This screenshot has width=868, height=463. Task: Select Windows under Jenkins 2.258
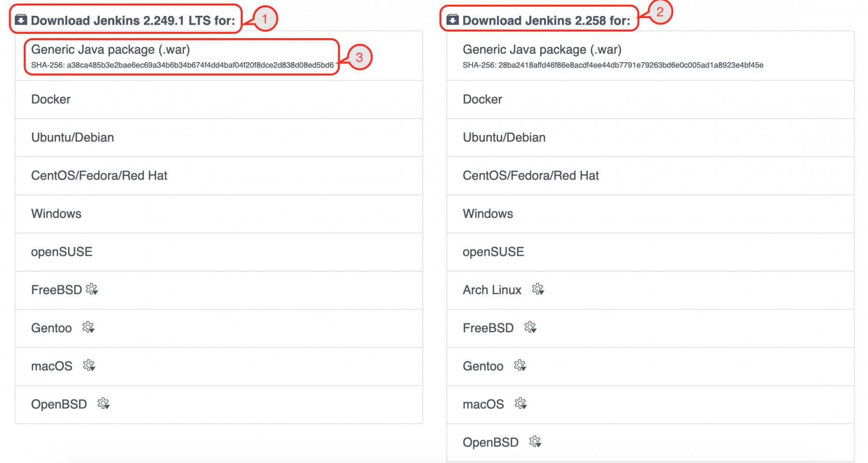point(488,214)
